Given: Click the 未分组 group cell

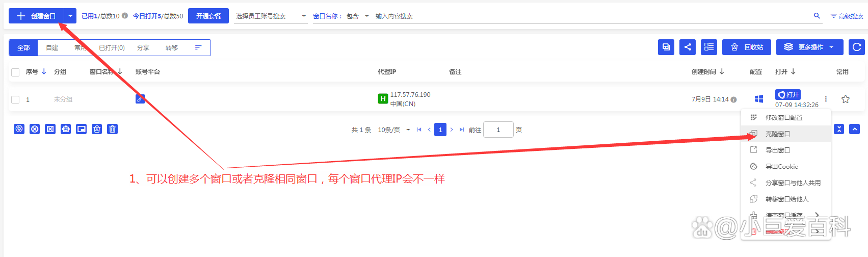Looking at the screenshot, I should [x=63, y=99].
